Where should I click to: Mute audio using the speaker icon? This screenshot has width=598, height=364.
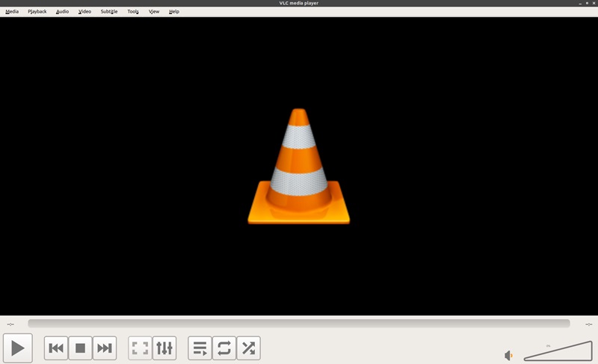coord(508,356)
